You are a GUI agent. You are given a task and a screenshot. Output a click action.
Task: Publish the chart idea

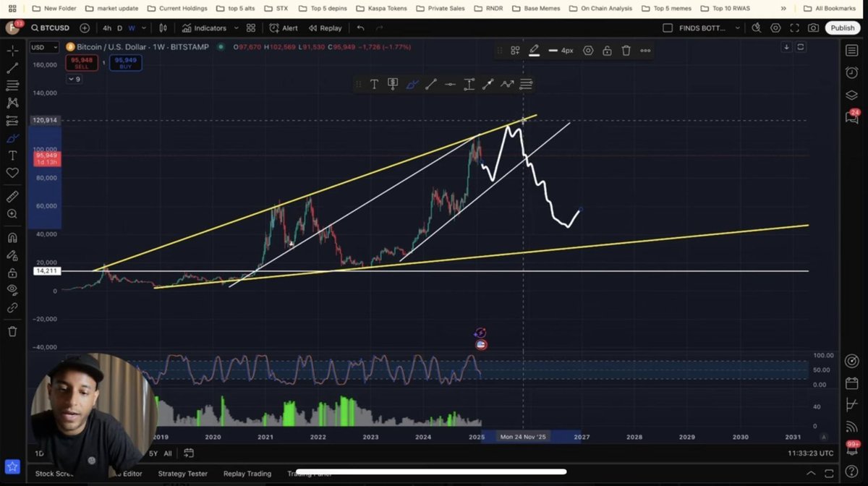coord(842,27)
